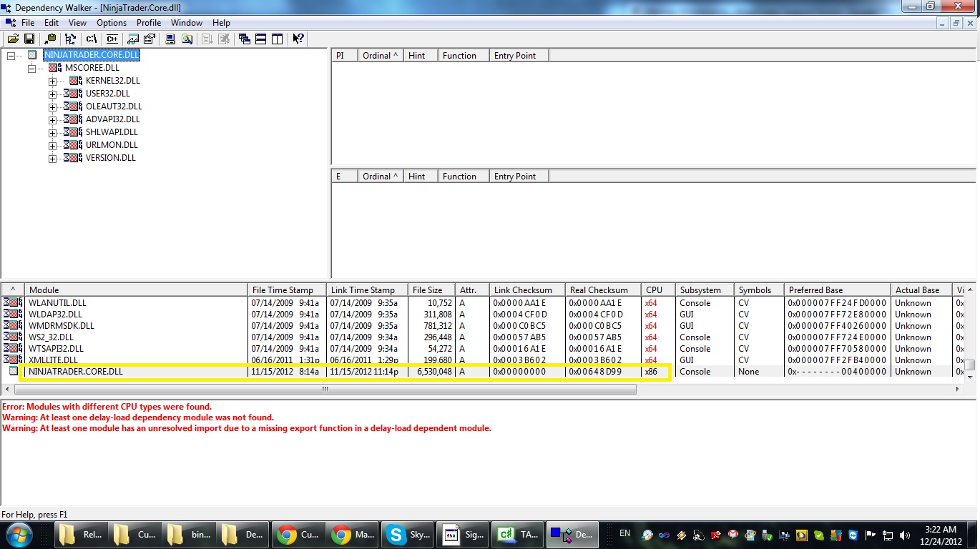
Task: Open the 'Rel...' folder taskbar button
Action: tap(81, 534)
